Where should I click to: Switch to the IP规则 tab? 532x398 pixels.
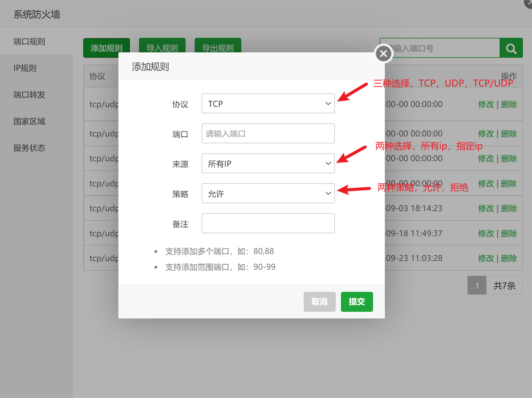tap(25, 68)
